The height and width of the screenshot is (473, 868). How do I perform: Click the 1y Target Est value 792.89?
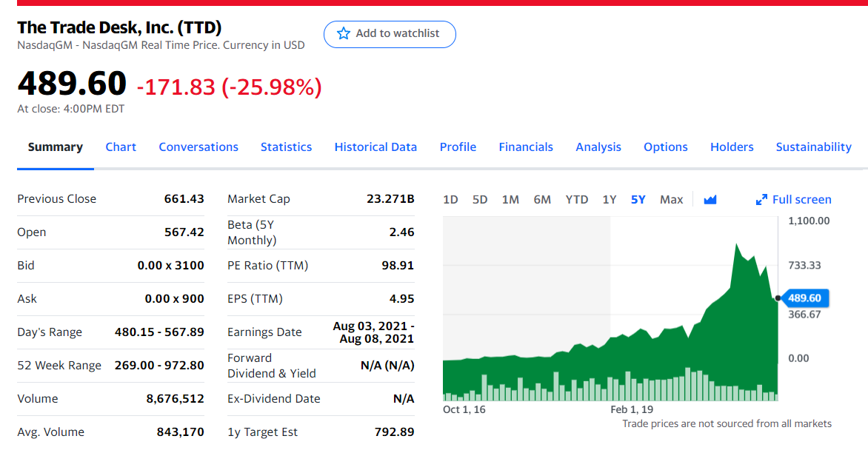[394, 432]
